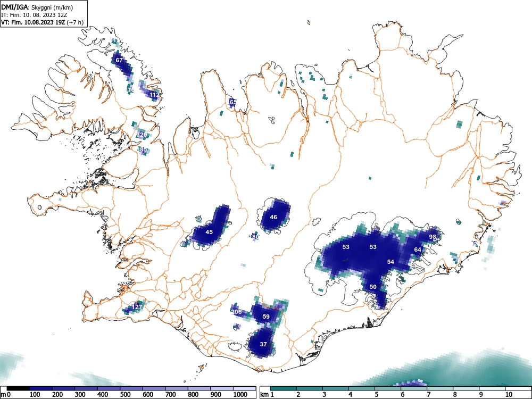Click the visibility value 385 on the map

(x=142, y=149)
